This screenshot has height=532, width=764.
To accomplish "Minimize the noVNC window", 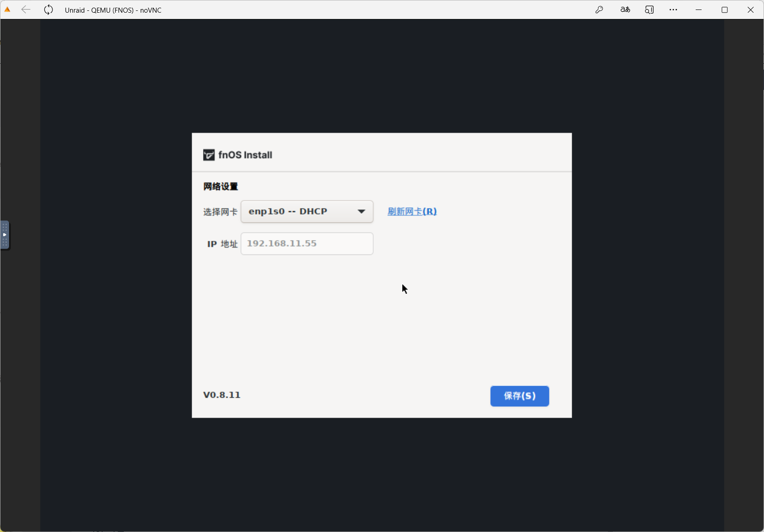I will point(699,9).
